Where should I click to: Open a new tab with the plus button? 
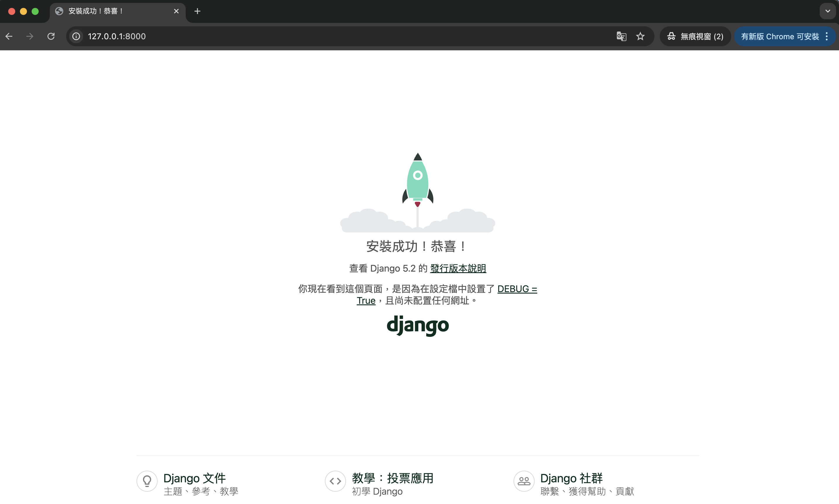[197, 11]
